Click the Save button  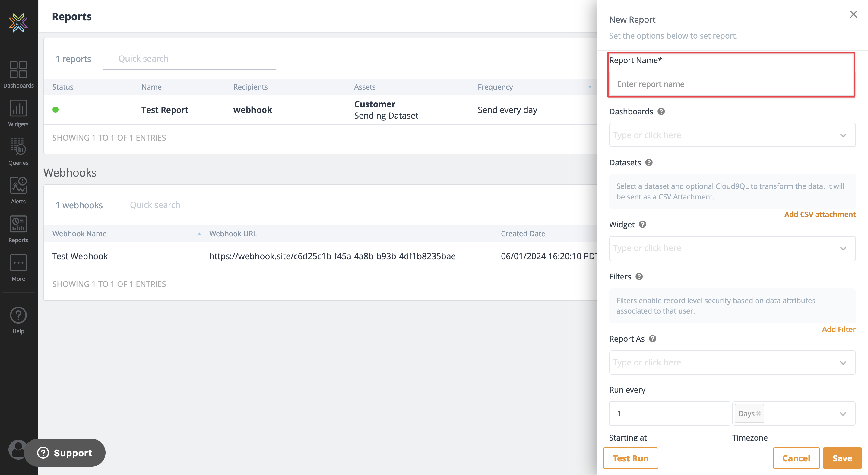842,458
